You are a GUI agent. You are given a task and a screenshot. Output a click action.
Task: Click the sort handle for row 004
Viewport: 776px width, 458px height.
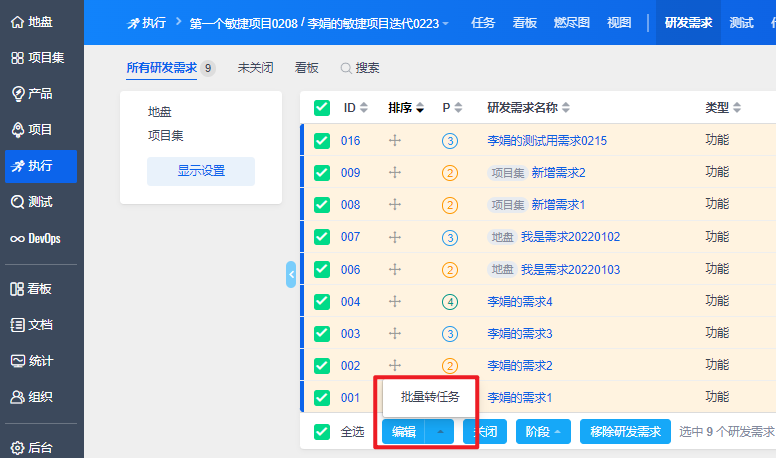coord(394,302)
